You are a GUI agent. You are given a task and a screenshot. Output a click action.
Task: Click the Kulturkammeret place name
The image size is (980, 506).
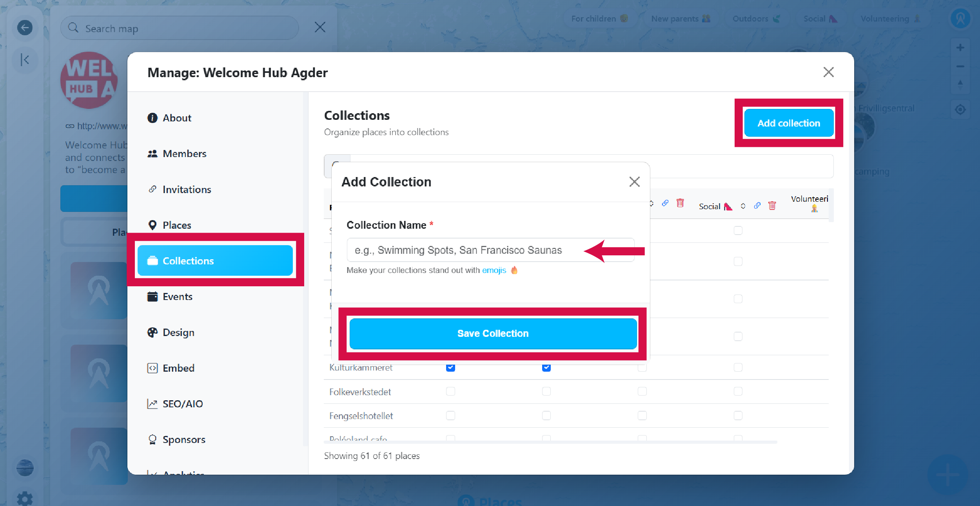pyautogui.click(x=361, y=367)
